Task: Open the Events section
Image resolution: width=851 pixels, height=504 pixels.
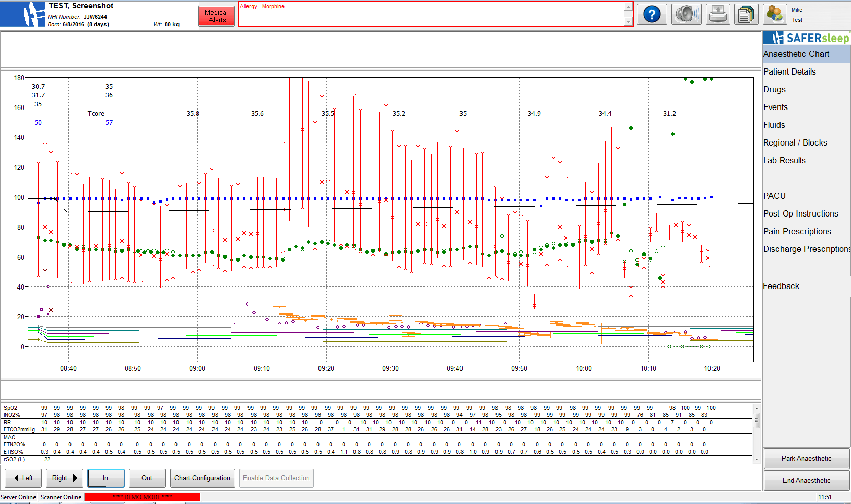Action: coord(775,107)
